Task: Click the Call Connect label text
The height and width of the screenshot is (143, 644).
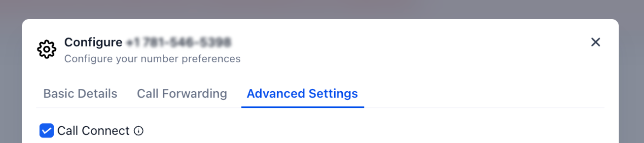Action: pos(93,131)
